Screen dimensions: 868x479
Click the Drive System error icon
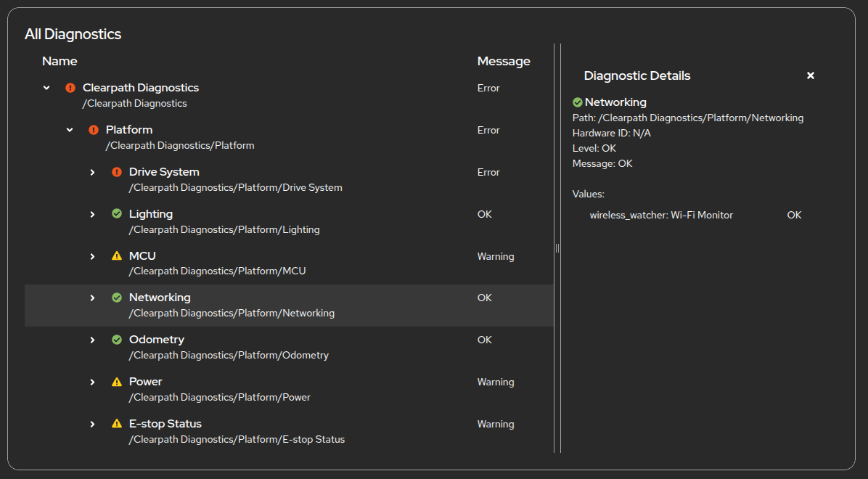117,172
